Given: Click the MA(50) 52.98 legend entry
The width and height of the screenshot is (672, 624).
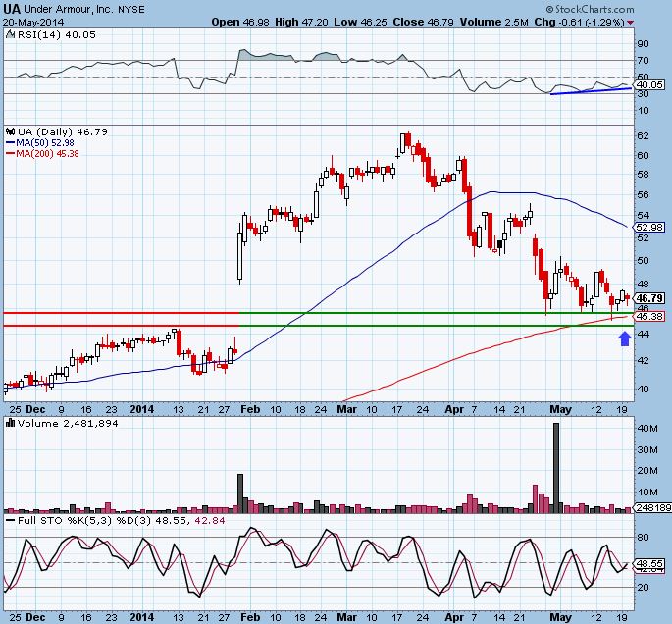Looking at the screenshot, I should pos(40,142).
